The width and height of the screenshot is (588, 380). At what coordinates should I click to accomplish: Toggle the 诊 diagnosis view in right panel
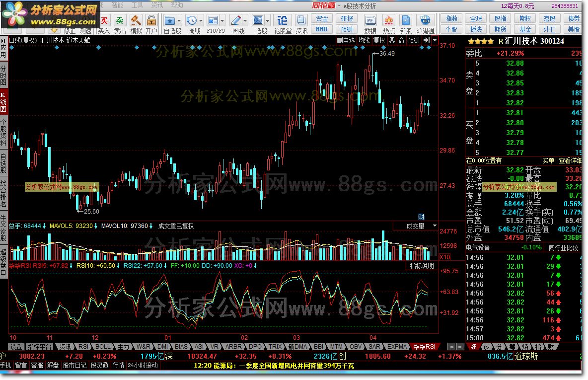coord(486,347)
